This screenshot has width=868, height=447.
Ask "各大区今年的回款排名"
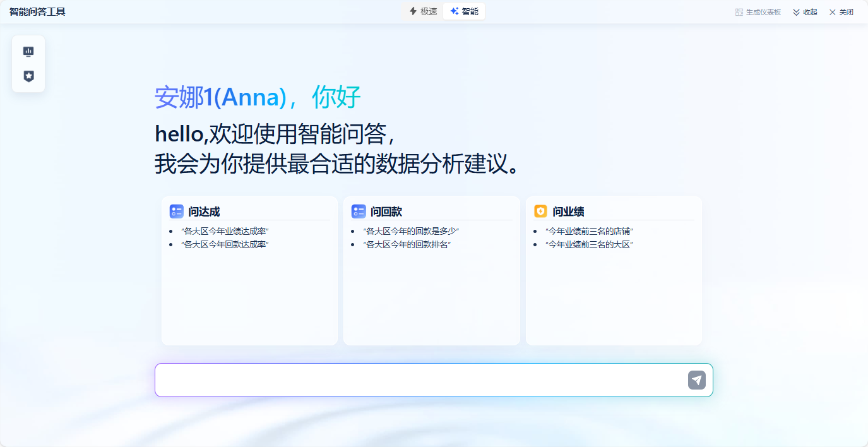pyautogui.click(x=407, y=245)
